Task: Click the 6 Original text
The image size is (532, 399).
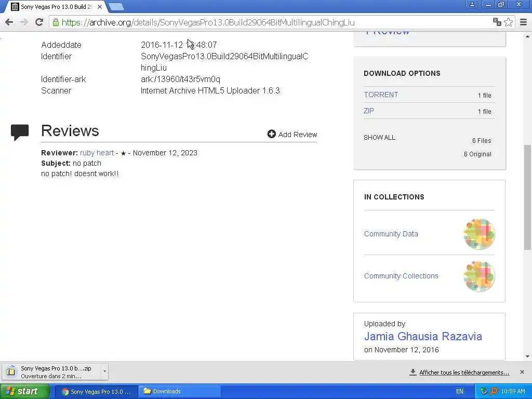Action: (477, 154)
